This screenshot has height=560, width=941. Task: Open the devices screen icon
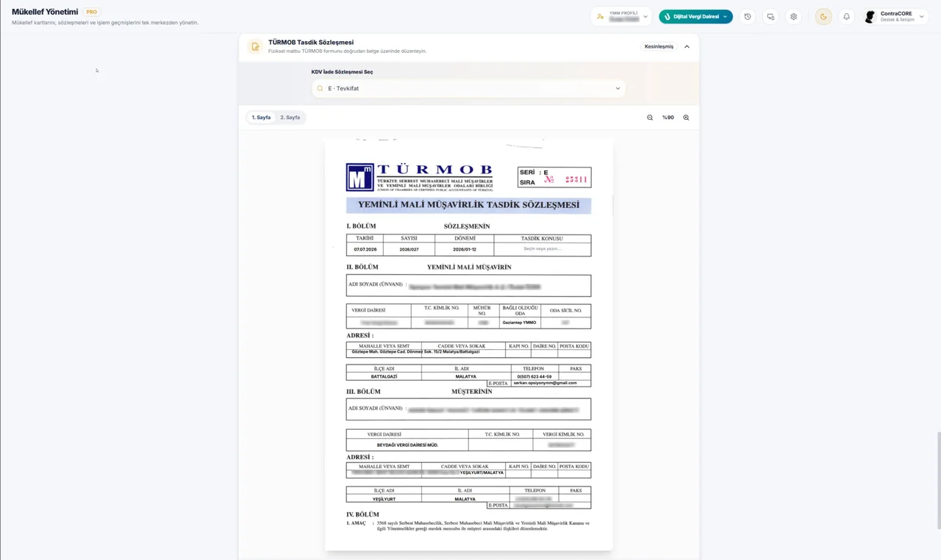[770, 16]
